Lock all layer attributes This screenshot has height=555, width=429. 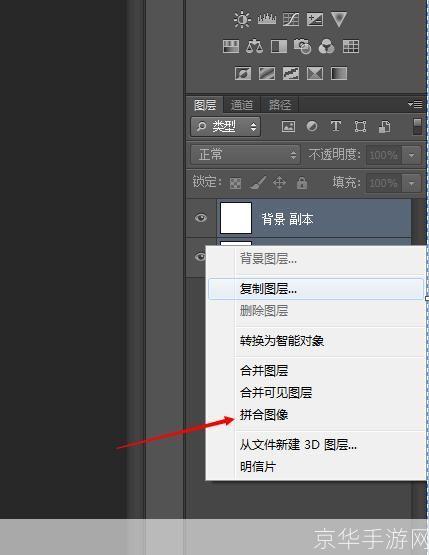tap(302, 183)
